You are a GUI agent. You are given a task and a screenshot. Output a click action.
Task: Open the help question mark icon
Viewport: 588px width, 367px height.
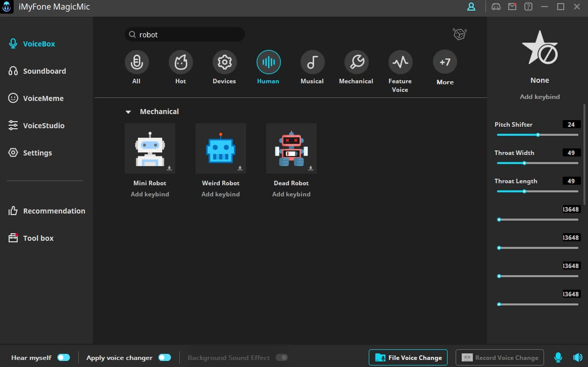click(x=528, y=7)
